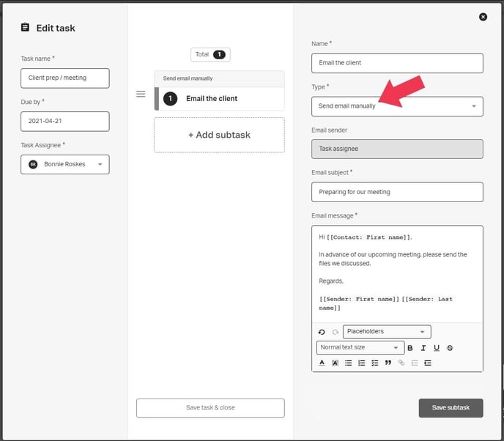Click the Email subject input field
Screen dimensions: 504x441
coord(397,192)
